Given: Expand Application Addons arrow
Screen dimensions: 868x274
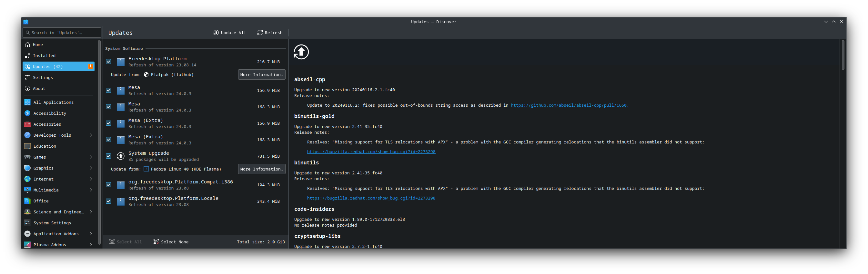Looking at the screenshot, I should pyautogui.click(x=91, y=234).
